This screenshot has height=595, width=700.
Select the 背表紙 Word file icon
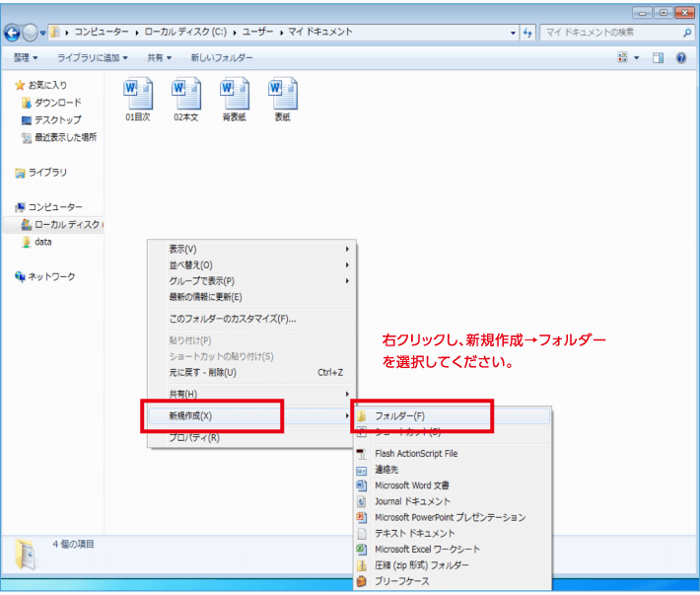pyautogui.click(x=234, y=95)
